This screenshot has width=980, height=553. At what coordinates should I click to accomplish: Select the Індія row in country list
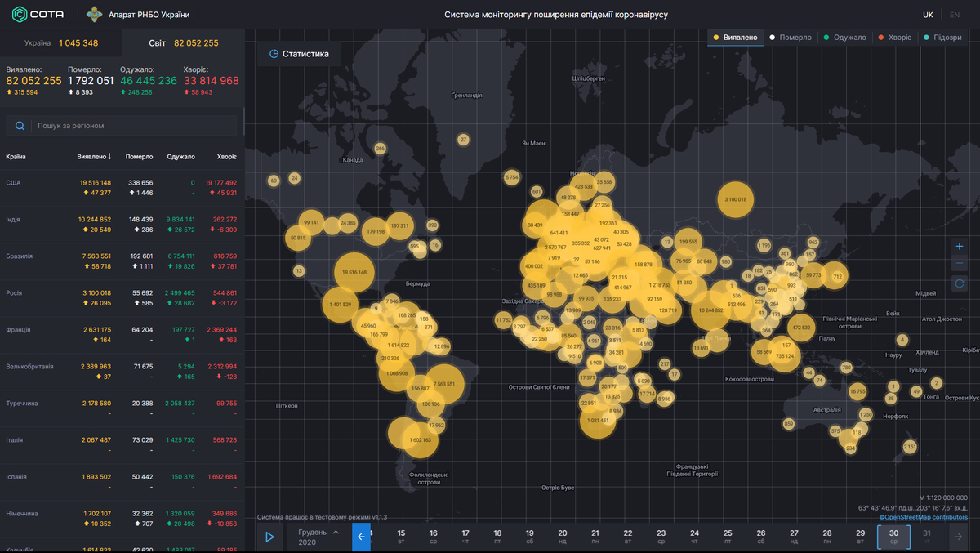click(122, 225)
